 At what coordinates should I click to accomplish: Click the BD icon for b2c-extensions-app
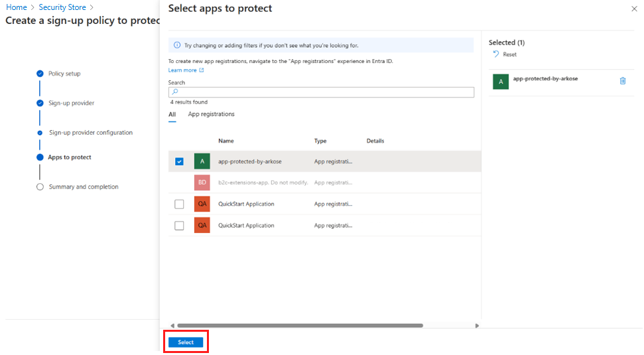click(x=202, y=182)
